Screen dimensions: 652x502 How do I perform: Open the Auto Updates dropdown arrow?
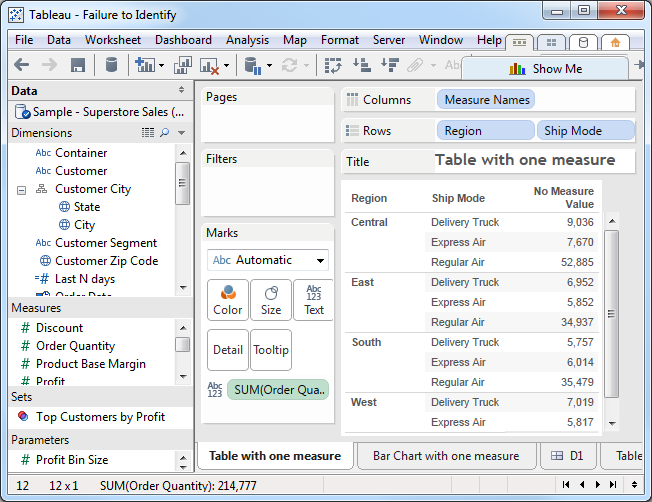(x=269, y=65)
